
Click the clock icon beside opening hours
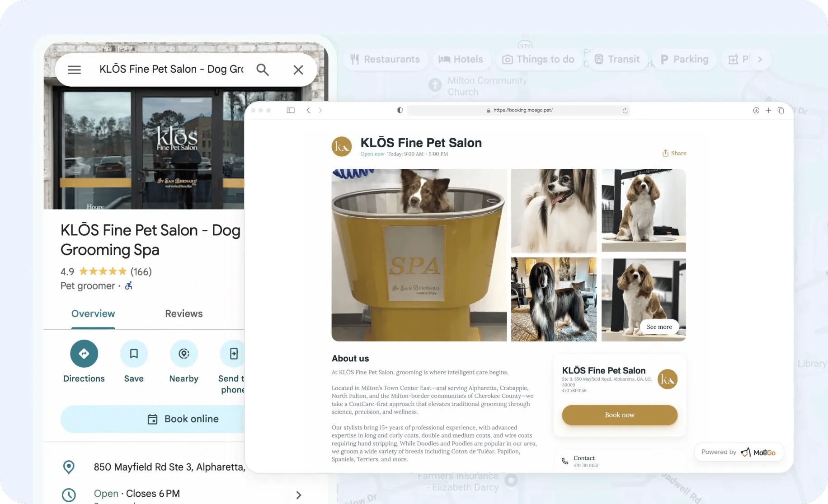69,495
